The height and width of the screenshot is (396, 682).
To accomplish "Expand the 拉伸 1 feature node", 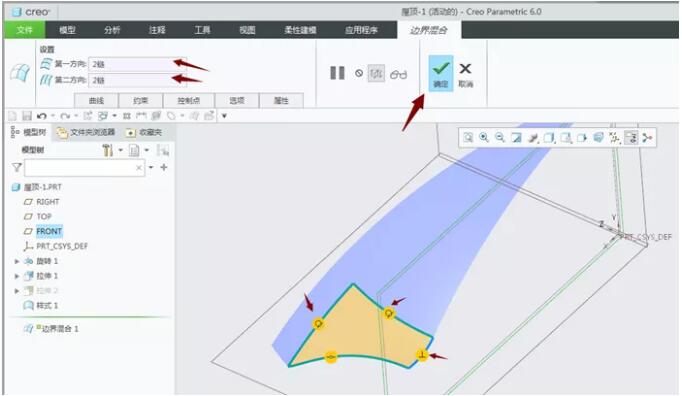I will pos(17,276).
